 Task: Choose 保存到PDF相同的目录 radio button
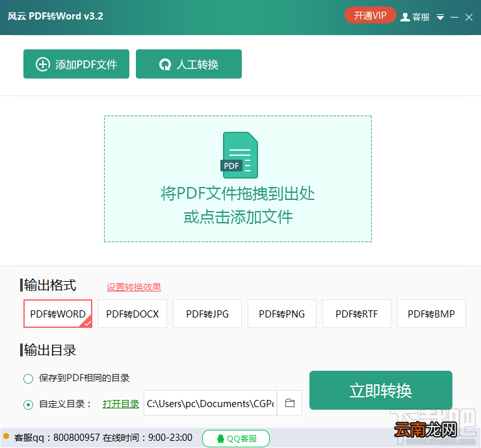tap(28, 379)
